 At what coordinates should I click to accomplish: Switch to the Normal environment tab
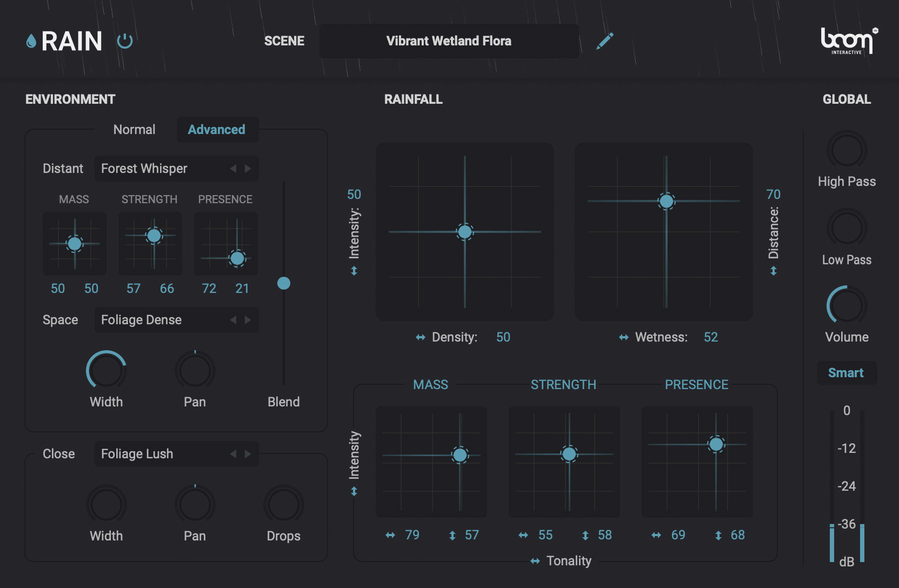pyautogui.click(x=134, y=129)
